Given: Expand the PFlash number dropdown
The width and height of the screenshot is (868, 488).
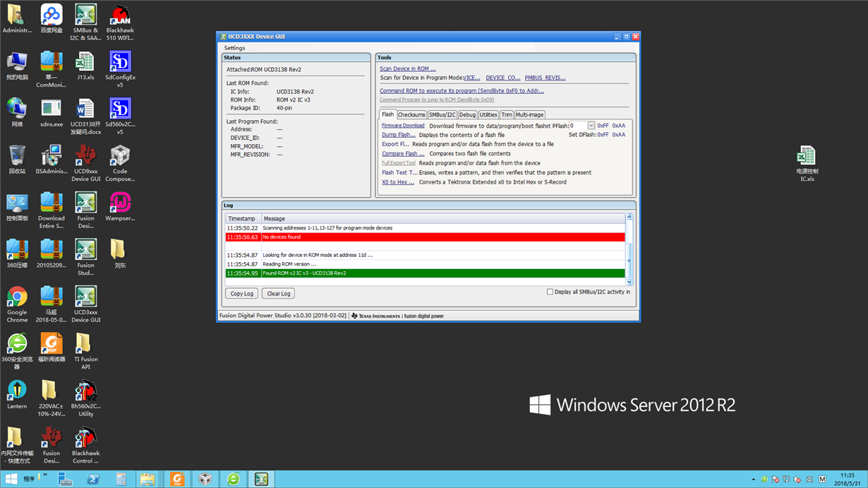Looking at the screenshot, I should tap(591, 126).
